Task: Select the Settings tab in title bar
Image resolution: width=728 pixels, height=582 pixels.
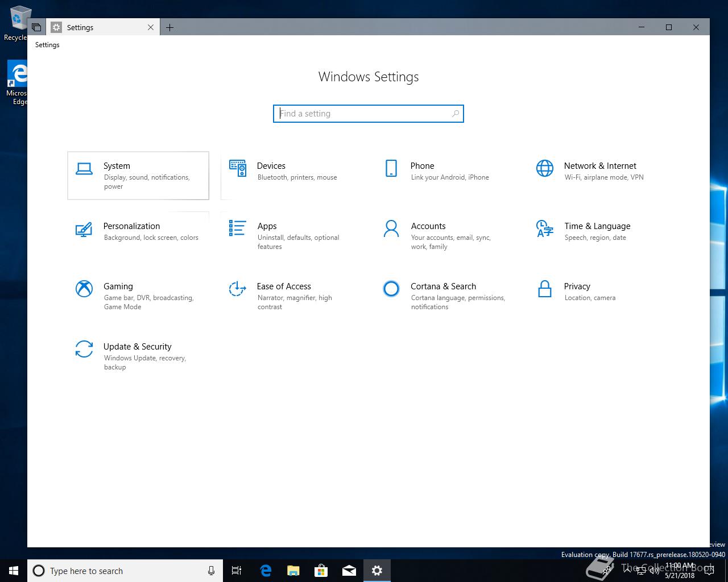Action: [103, 27]
